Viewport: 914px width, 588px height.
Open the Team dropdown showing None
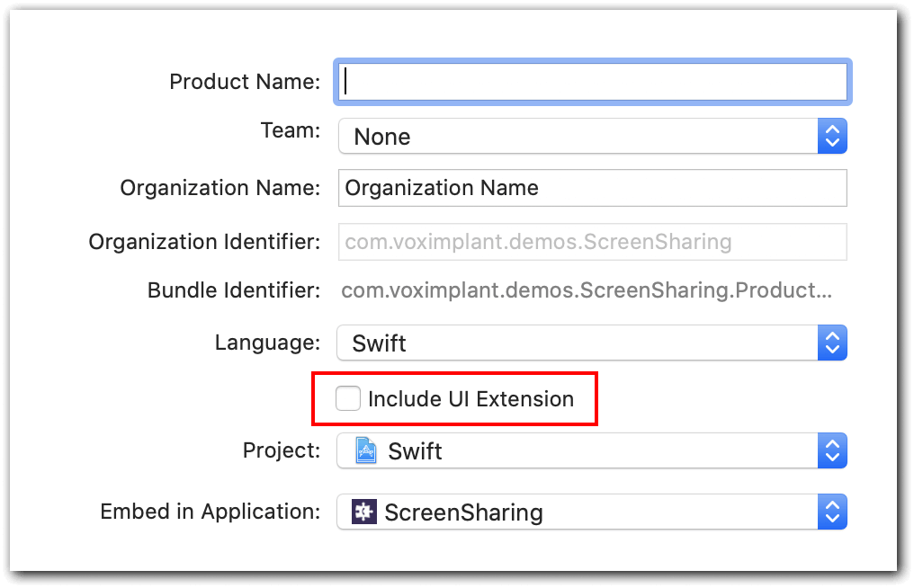click(592, 137)
